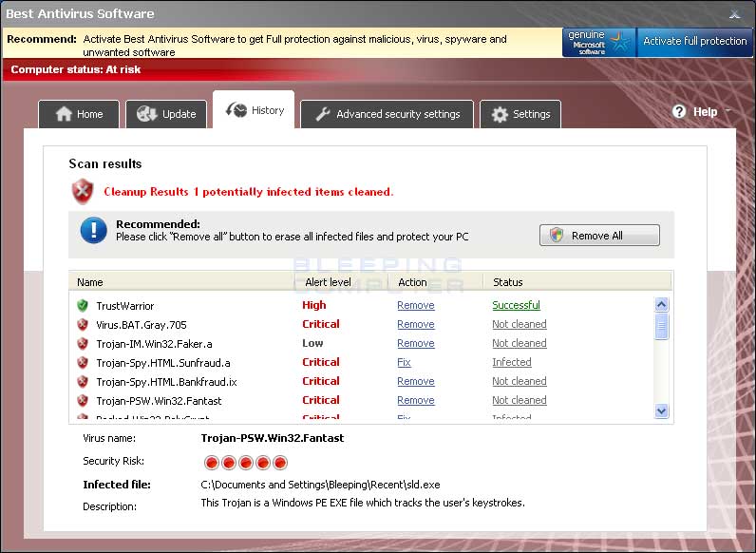Click the Security Risk red dots indicator

point(246,463)
